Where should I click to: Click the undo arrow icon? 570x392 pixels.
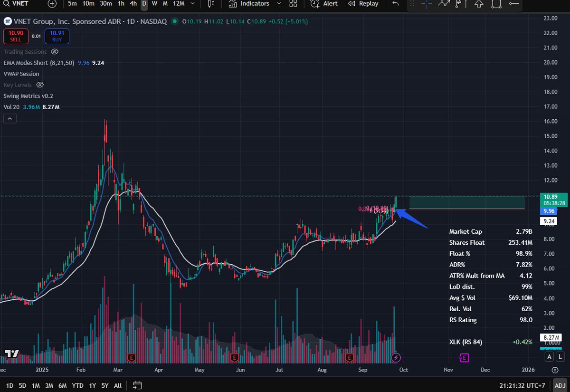pyautogui.click(x=396, y=3)
